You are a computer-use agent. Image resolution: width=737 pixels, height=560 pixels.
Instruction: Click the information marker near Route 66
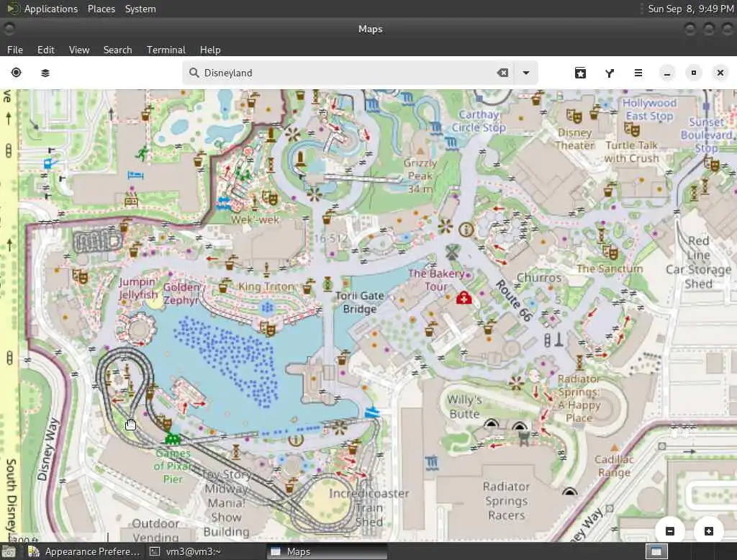click(x=466, y=230)
